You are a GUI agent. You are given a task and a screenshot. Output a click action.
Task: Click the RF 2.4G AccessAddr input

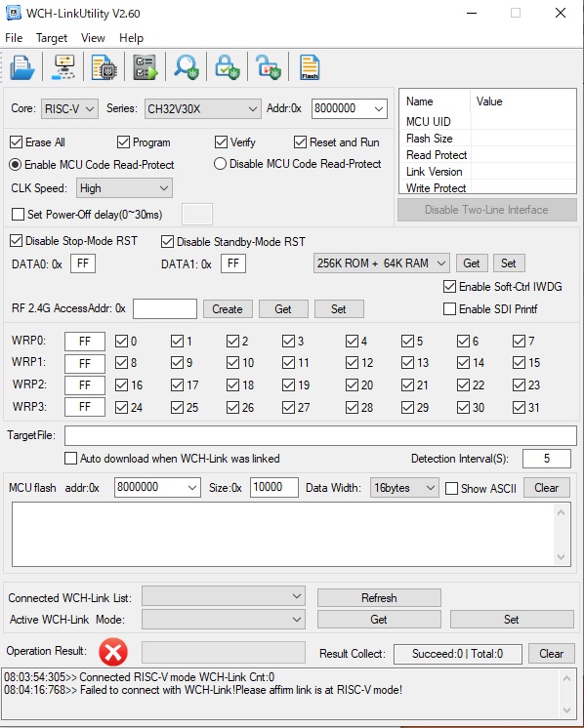pos(165,308)
